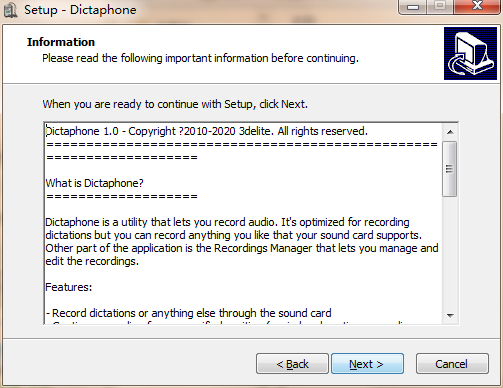Click the greyed-out maximize button
This screenshot has width=503, height=388.
pyautogui.click(x=440, y=6)
